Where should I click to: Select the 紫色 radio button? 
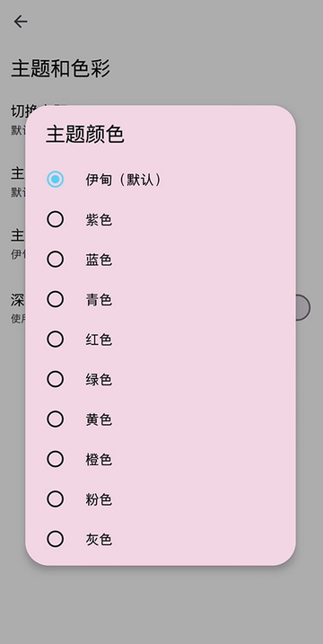pos(55,219)
